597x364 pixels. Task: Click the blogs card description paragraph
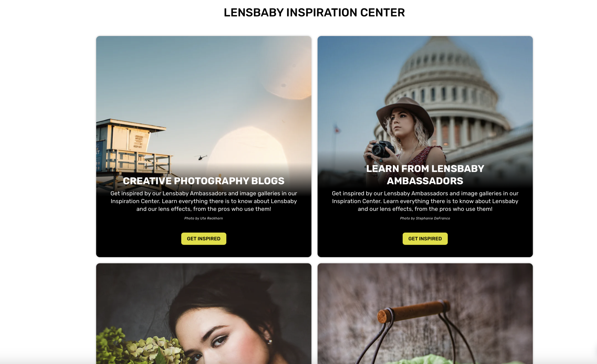point(204,201)
